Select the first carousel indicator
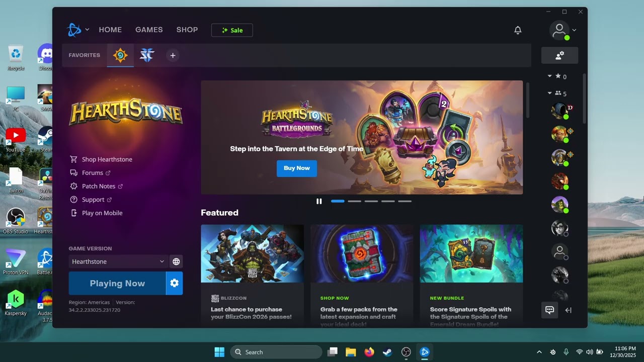Viewport: 644px width, 362px height. [x=338, y=201]
